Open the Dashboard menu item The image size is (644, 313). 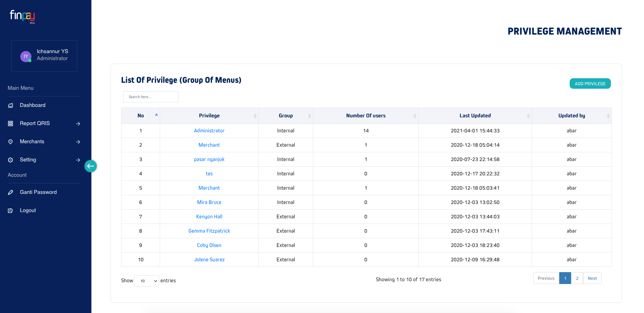pyautogui.click(x=32, y=105)
